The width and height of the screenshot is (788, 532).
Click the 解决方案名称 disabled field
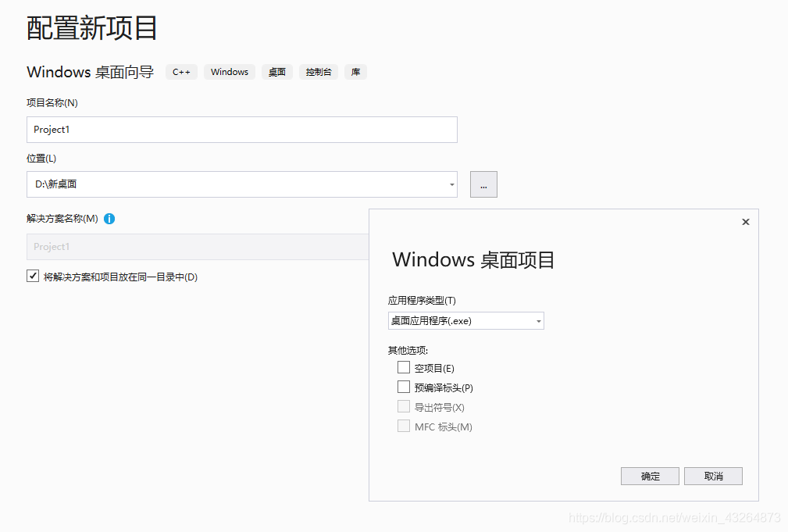click(x=198, y=247)
